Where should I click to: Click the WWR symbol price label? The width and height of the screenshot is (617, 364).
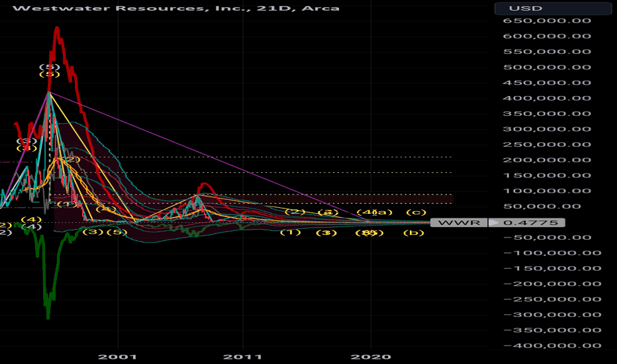459,223
